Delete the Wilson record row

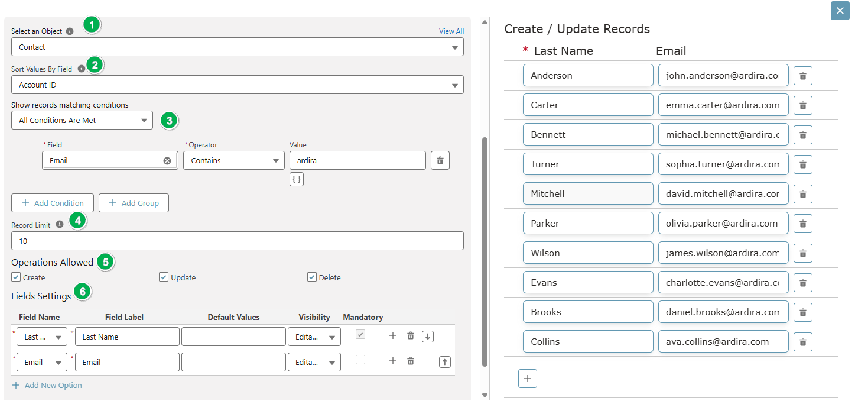(803, 253)
